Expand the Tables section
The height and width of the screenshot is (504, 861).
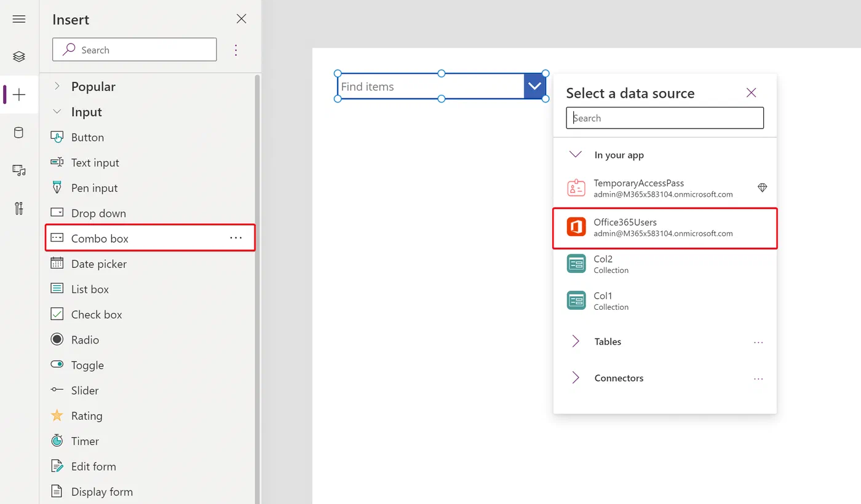576,341
